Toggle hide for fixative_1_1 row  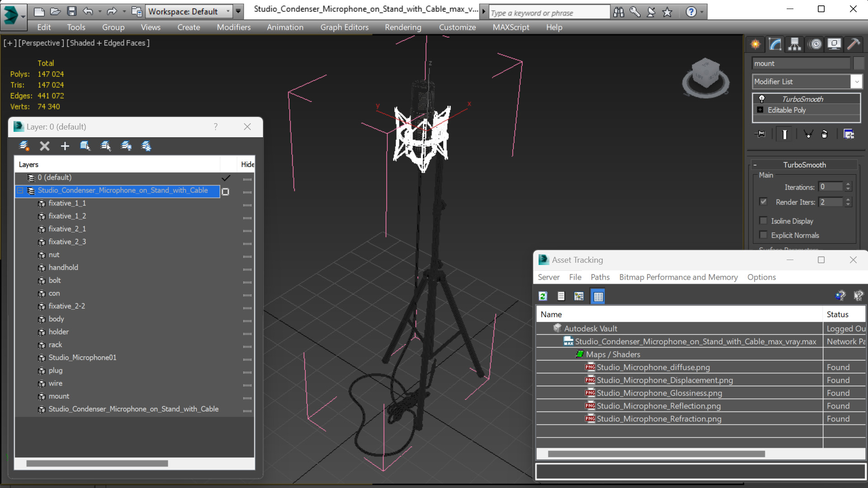pos(247,205)
